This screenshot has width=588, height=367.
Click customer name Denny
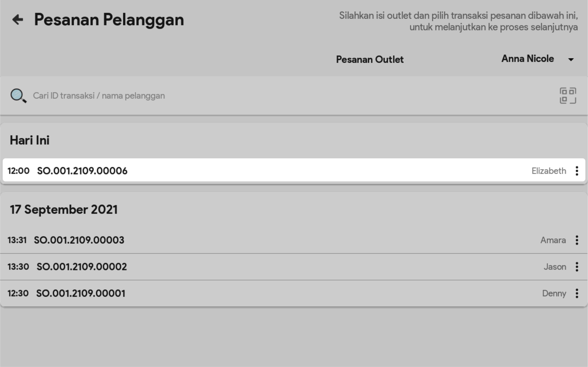tap(554, 293)
